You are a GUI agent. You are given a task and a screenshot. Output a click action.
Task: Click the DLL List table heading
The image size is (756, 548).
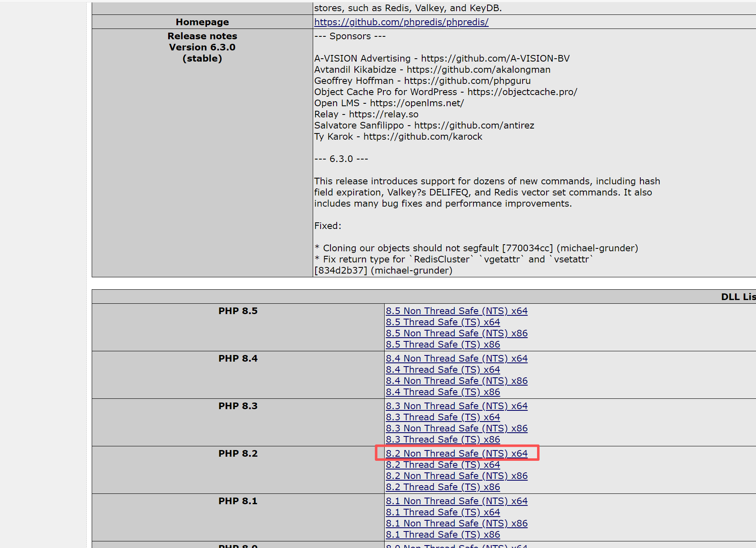click(738, 297)
